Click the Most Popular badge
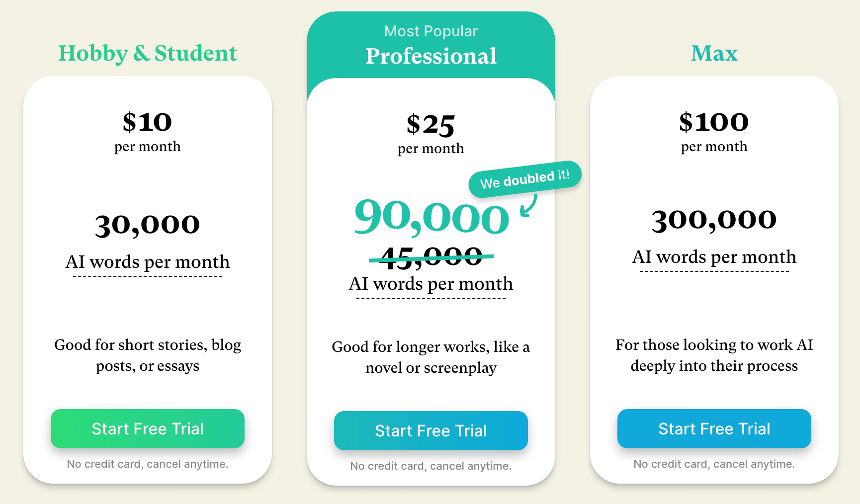860x504 pixels. click(430, 31)
